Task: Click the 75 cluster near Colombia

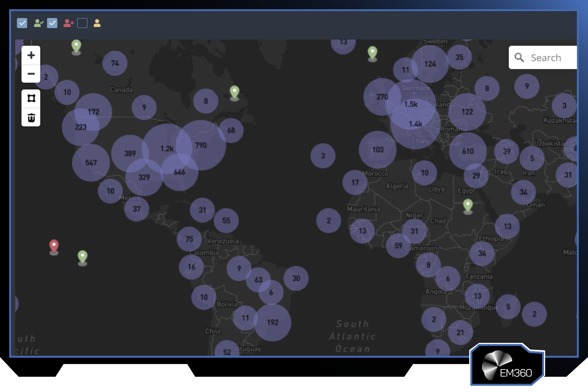Action: (189, 239)
